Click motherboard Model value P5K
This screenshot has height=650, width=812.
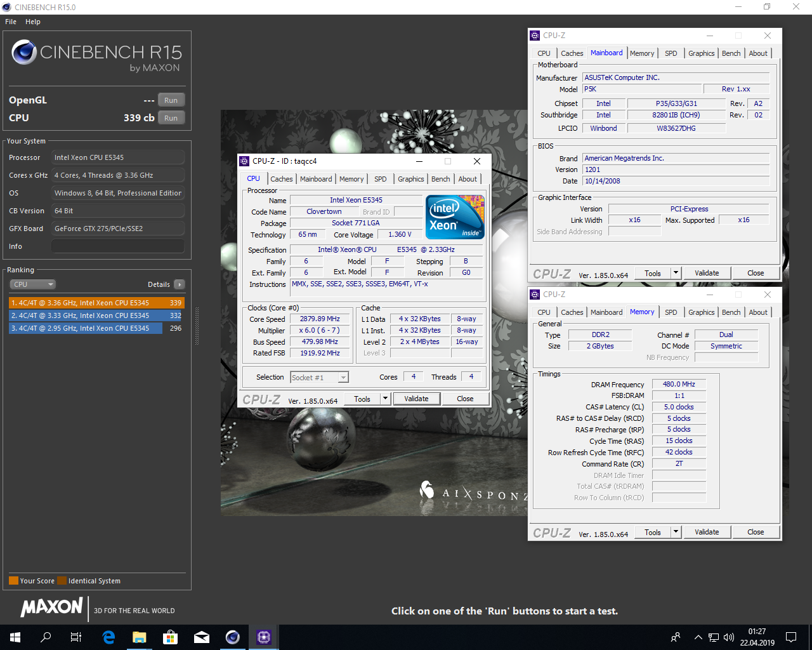coord(642,89)
